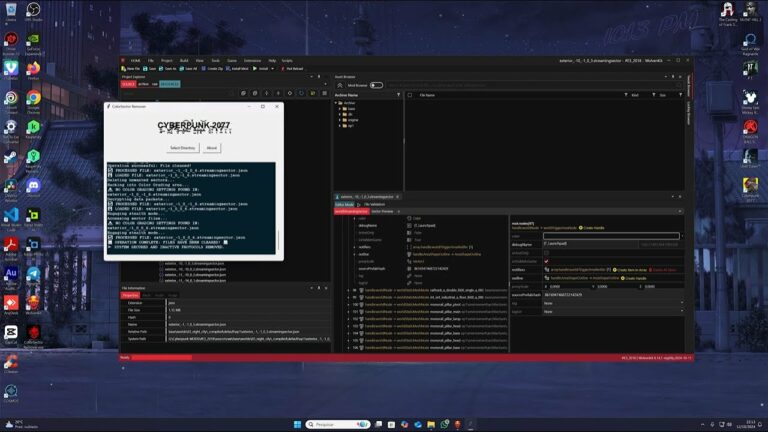This screenshot has height=432, width=768.
Task: Select the red source tab in Project Explorer
Action: click(128, 84)
